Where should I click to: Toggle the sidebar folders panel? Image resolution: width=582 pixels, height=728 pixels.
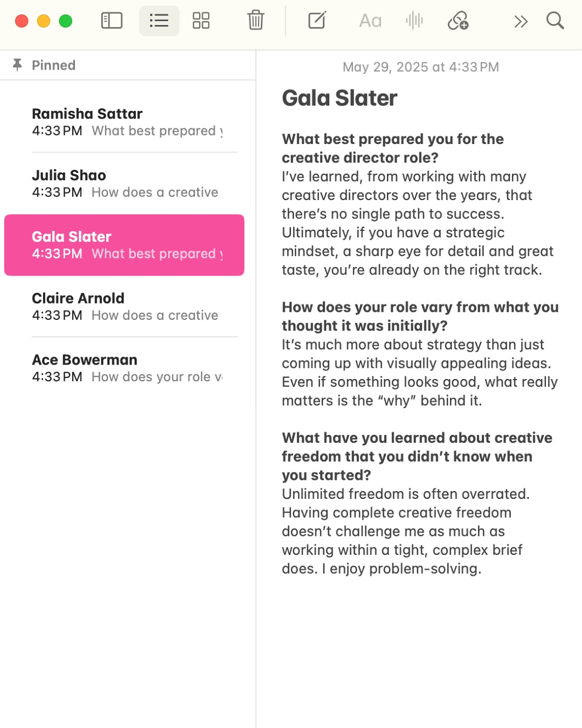[112, 21]
